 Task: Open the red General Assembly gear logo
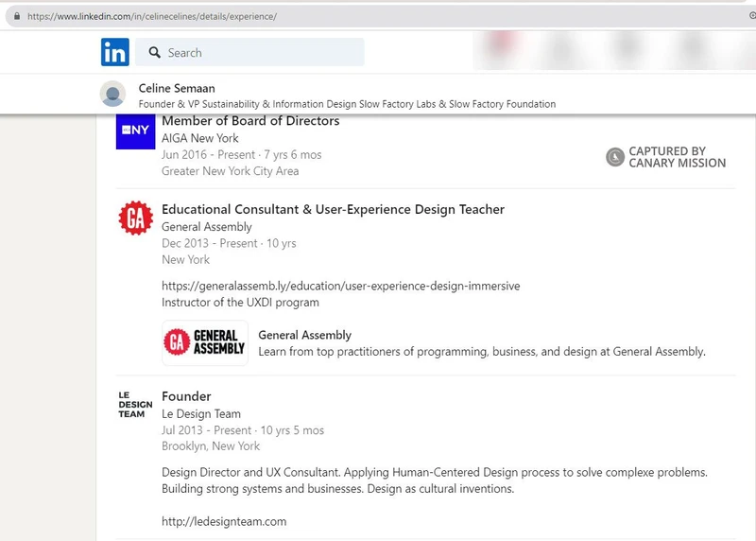pos(136,218)
